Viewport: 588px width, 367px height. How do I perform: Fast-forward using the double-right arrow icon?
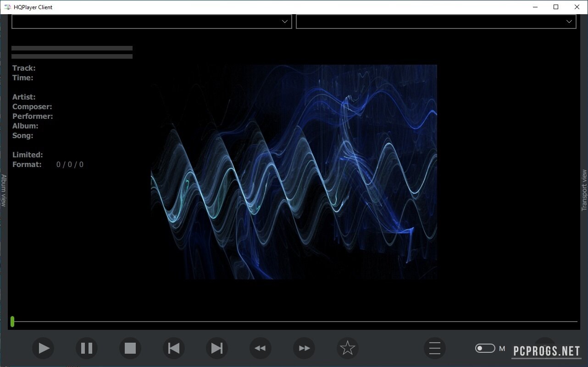(304, 348)
